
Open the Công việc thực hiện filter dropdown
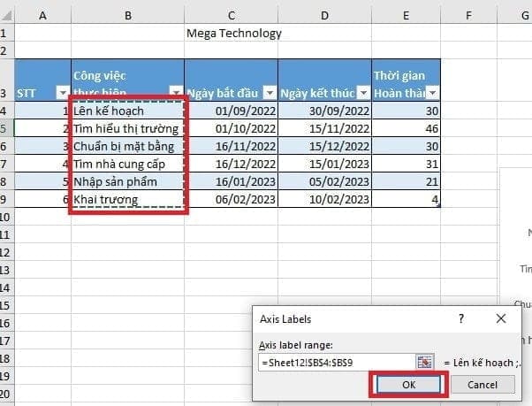pyautogui.click(x=176, y=92)
